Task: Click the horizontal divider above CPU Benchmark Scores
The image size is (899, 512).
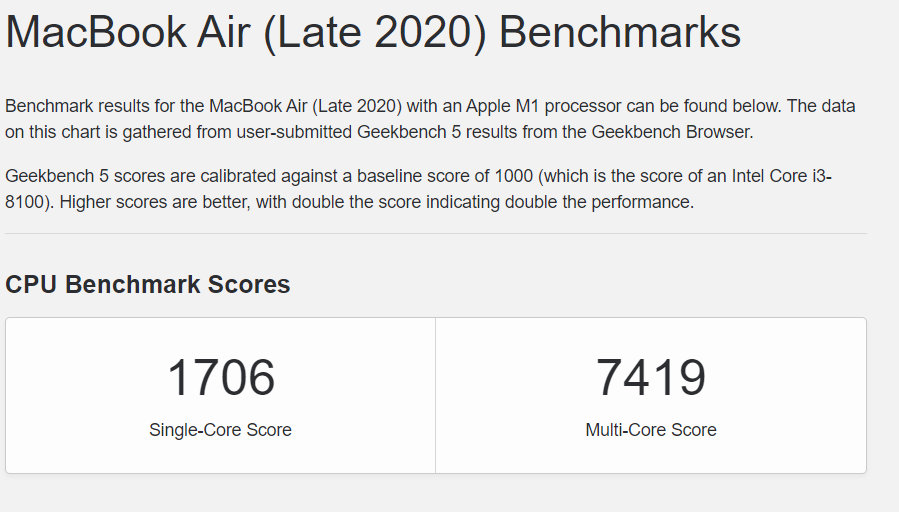Action: coord(436,234)
